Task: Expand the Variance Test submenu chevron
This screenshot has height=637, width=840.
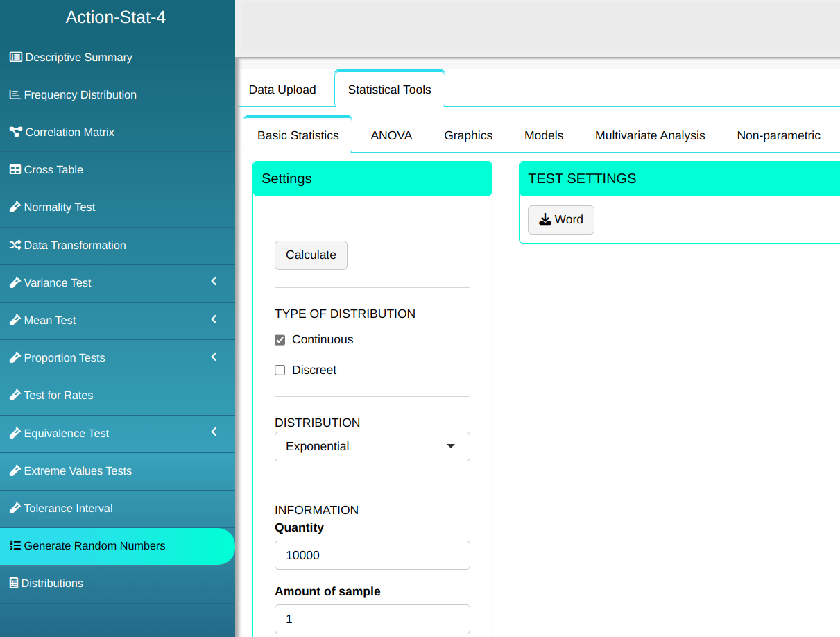Action: [214, 282]
